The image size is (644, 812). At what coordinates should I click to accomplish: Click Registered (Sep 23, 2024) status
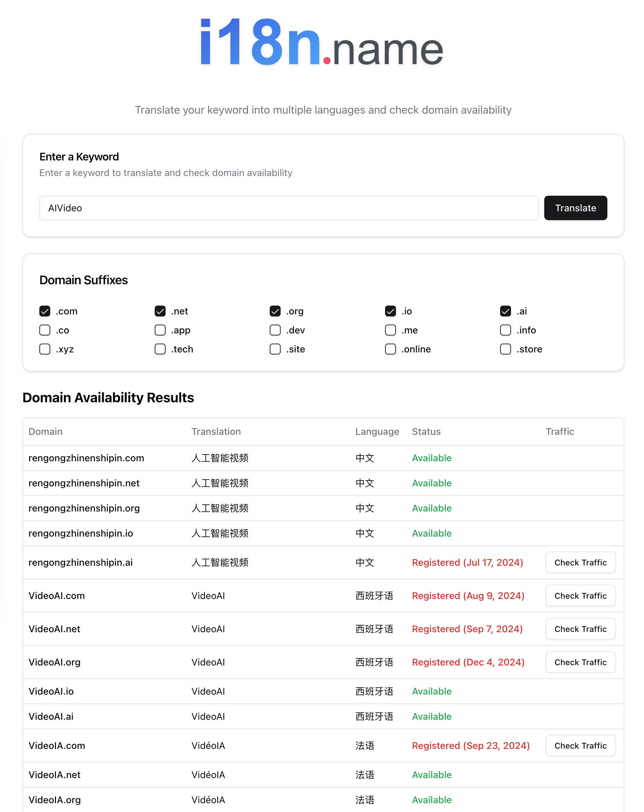click(x=471, y=746)
